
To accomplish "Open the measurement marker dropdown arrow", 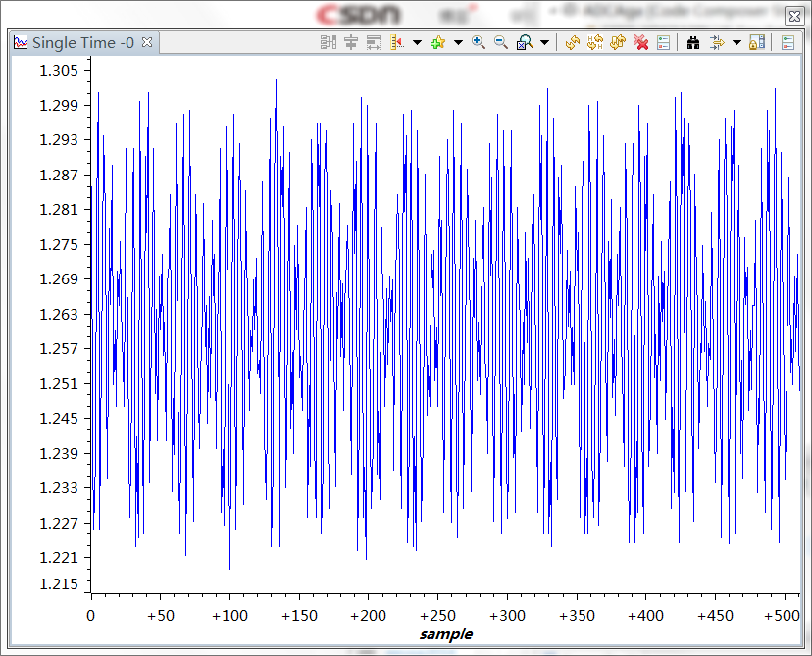I will click(x=418, y=42).
